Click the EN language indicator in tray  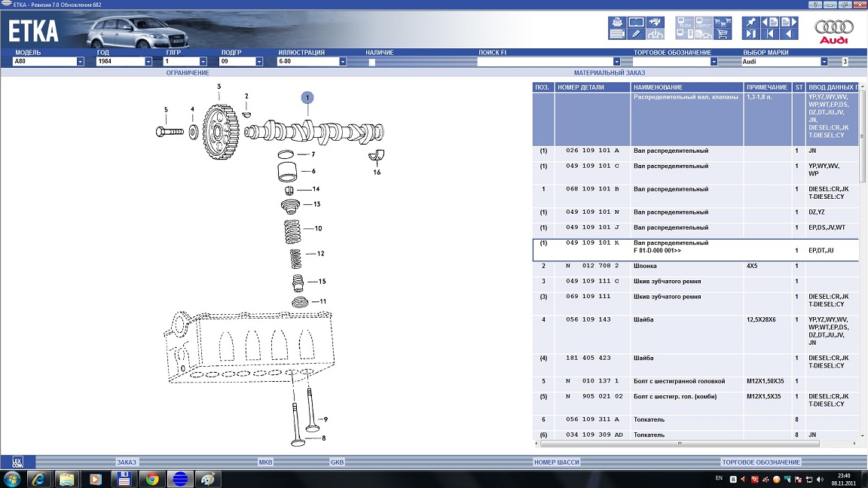719,478
